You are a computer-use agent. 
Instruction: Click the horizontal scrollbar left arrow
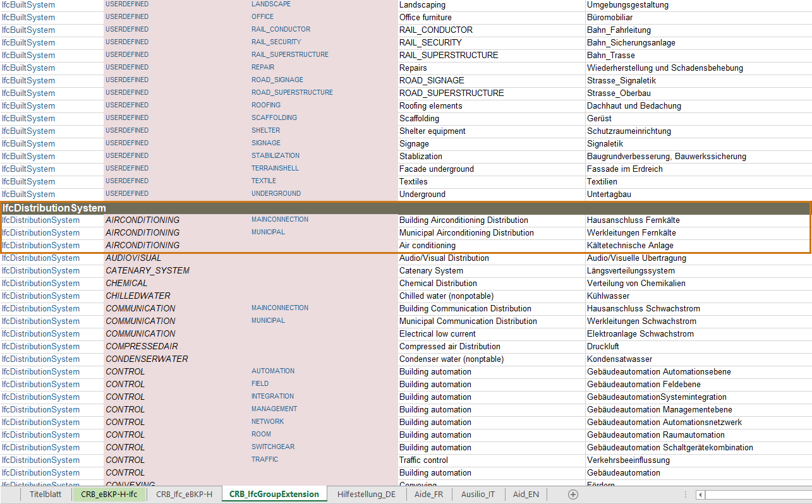click(700, 495)
